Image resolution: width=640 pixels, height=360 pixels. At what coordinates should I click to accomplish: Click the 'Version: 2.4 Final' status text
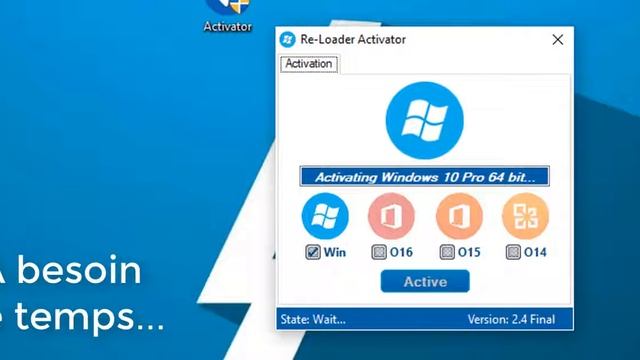click(x=511, y=319)
